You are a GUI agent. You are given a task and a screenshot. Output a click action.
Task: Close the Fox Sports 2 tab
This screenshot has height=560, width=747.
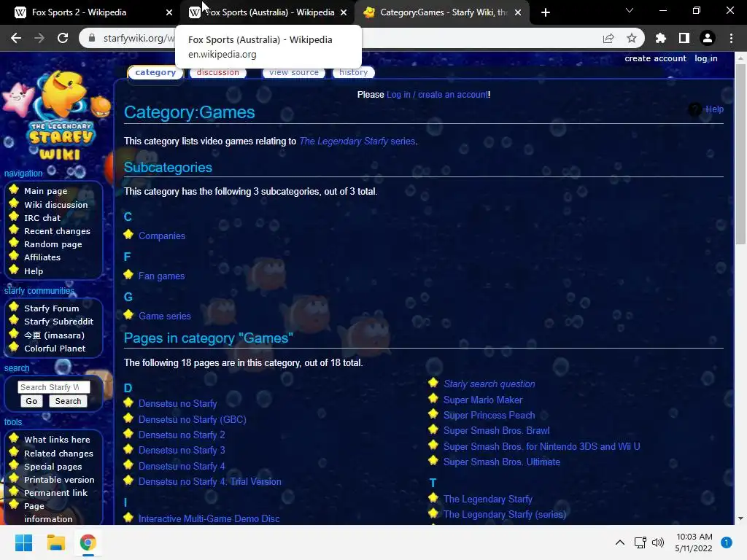(169, 12)
